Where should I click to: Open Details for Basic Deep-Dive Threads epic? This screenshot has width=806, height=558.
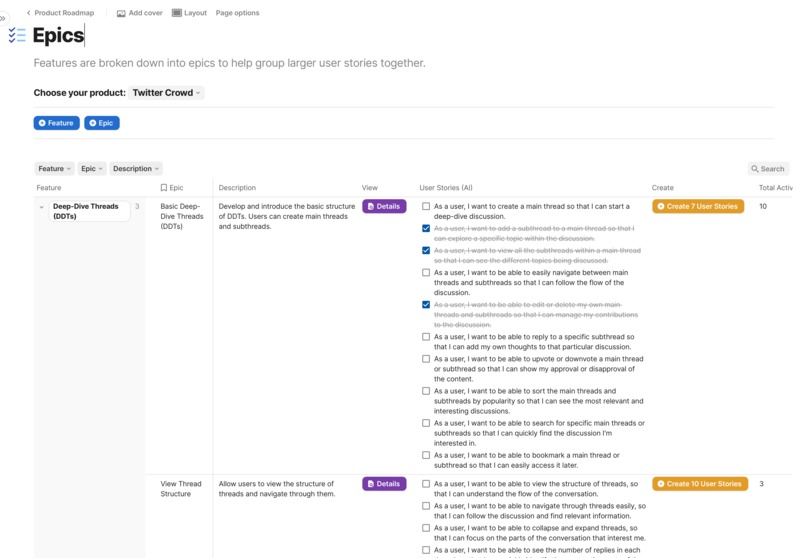[x=384, y=207]
